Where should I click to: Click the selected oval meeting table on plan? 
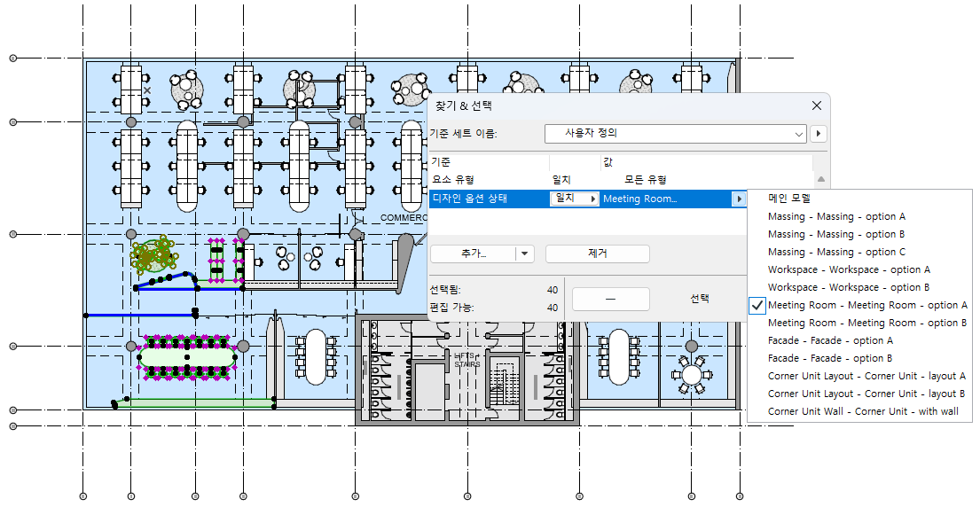click(x=187, y=358)
